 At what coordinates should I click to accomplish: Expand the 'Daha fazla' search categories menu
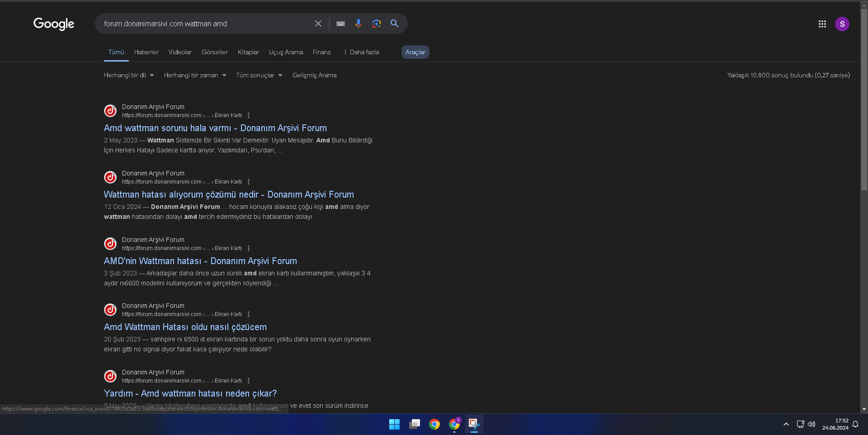coord(361,52)
